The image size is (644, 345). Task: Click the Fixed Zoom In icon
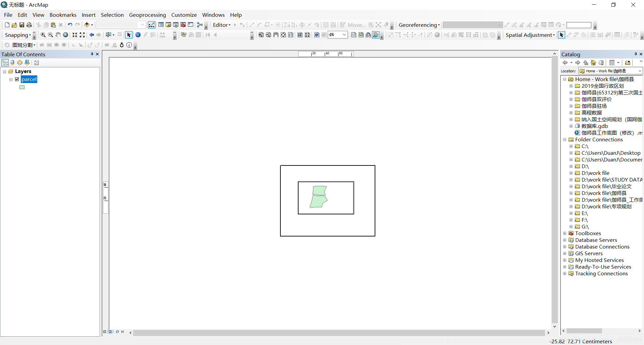pyautogui.click(x=75, y=35)
